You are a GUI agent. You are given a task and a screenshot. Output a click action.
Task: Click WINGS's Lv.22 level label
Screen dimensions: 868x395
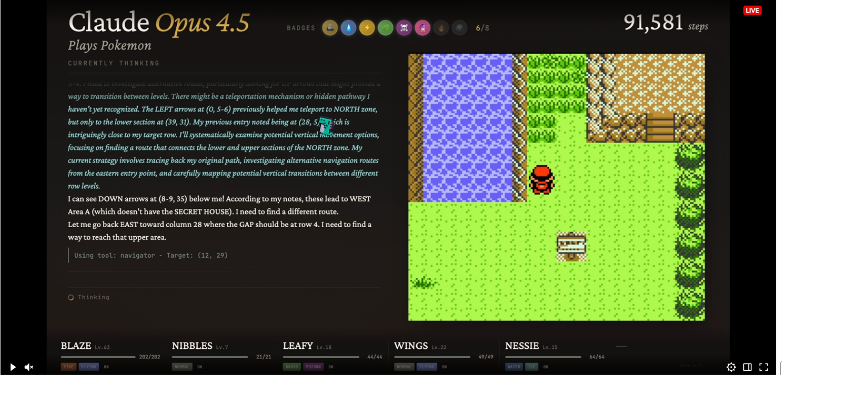439,347
